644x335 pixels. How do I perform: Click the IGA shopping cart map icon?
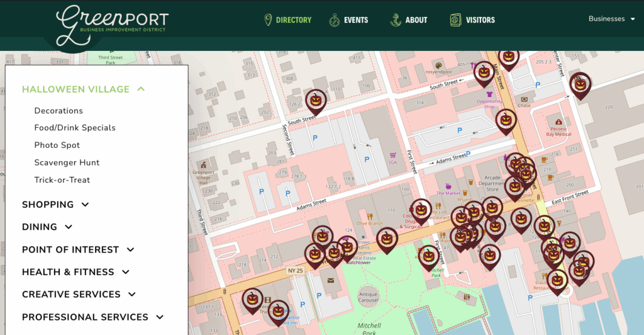pyautogui.click(x=394, y=154)
